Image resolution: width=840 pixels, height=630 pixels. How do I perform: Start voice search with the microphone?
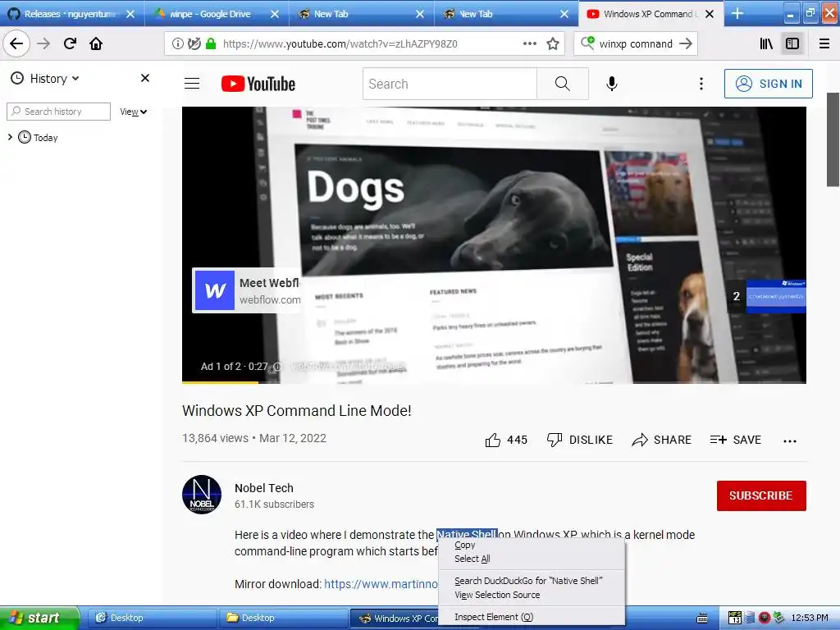coord(612,84)
